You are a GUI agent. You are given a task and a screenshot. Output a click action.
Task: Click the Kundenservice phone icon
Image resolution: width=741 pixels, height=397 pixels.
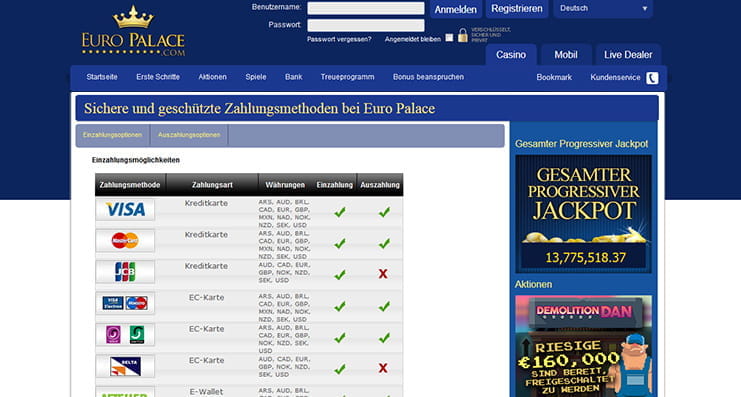(652, 78)
